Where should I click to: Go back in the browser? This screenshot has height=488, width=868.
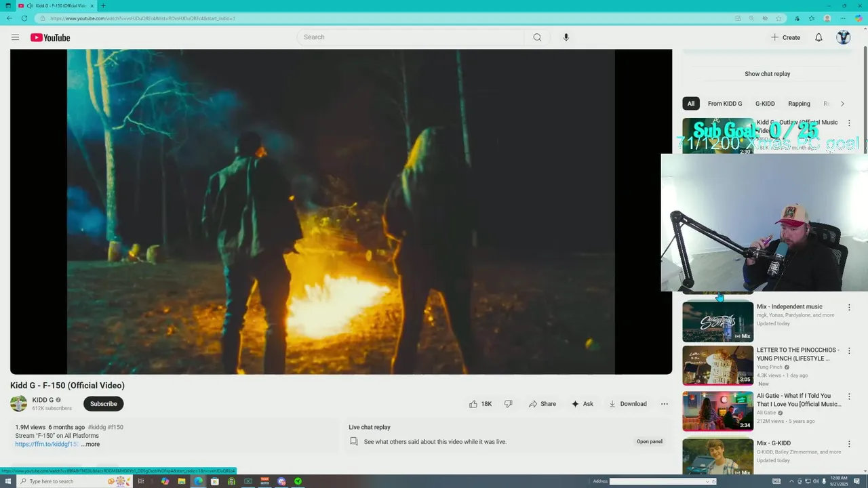coord(9,18)
